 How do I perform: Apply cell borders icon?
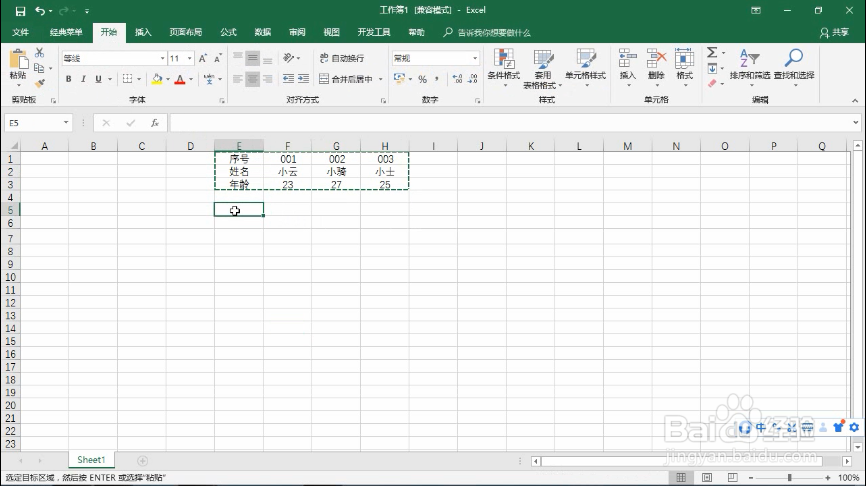point(128,79)
